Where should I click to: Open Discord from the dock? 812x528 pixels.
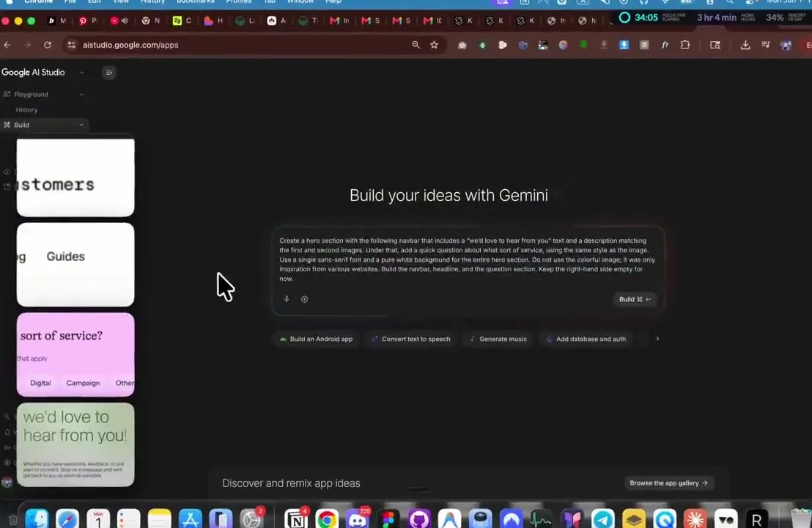pyautogui.click(x=358, y=518)
